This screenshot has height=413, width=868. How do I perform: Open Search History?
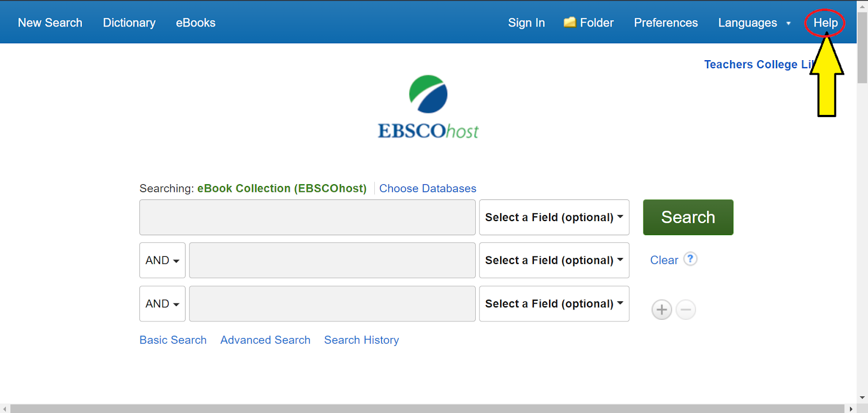click(x=361, y=340)
